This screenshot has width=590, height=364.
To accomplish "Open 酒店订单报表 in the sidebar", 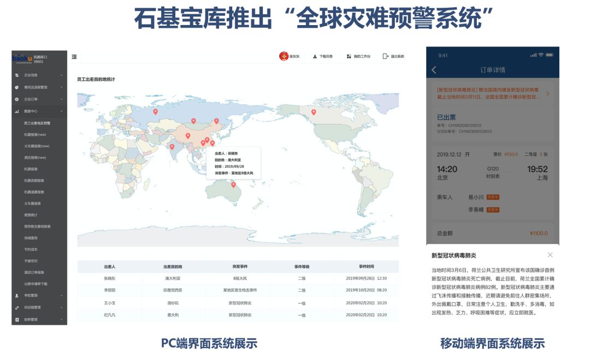I will click(34, 273).
